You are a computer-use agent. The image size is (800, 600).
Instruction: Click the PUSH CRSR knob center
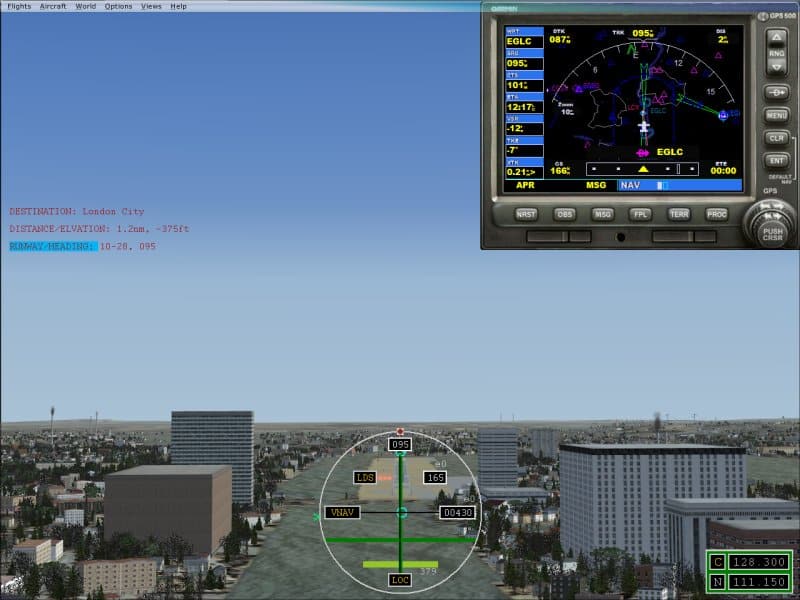click(x=773, y=232)
